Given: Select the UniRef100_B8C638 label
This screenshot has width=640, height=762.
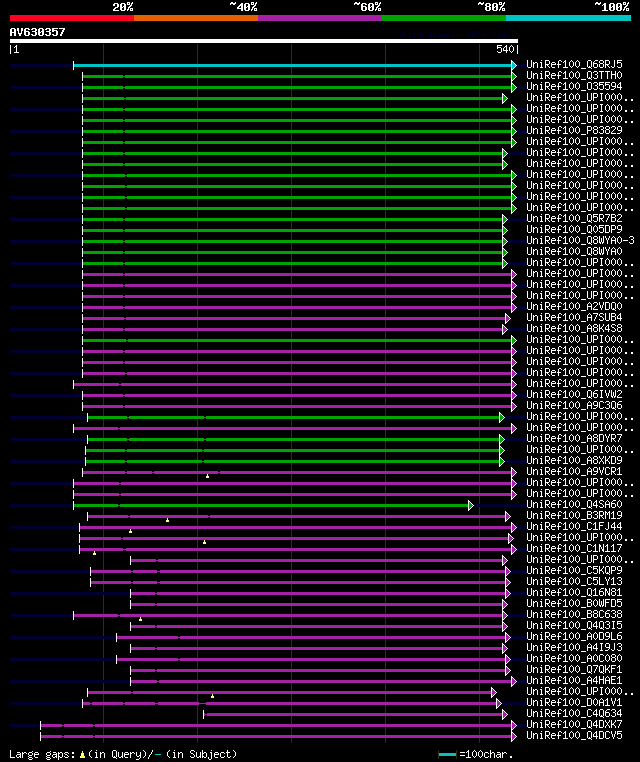Looking at the screenshot, I should [574, 614].
